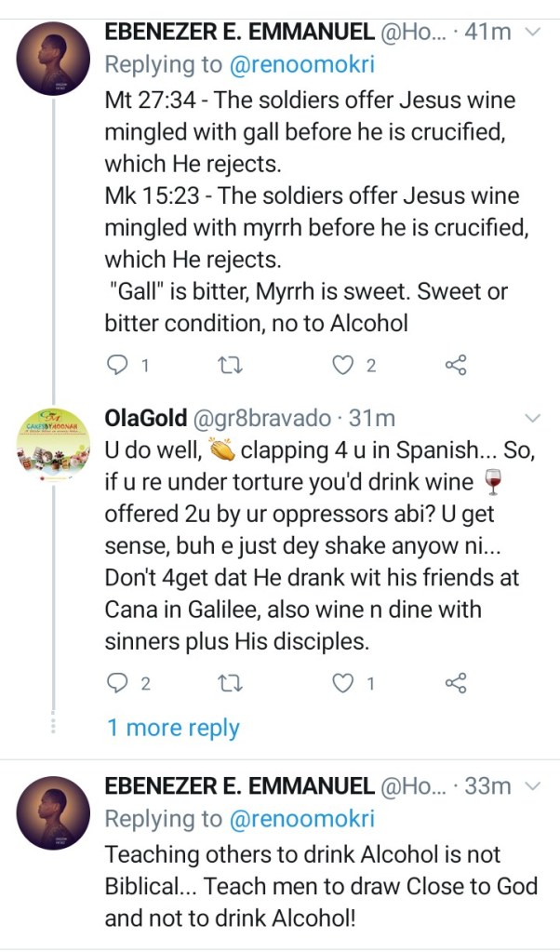Reply to Ebenezer's Mt 27:34 tweet
560x952 pixels.
pyautogui.click(x=117, y=366)
